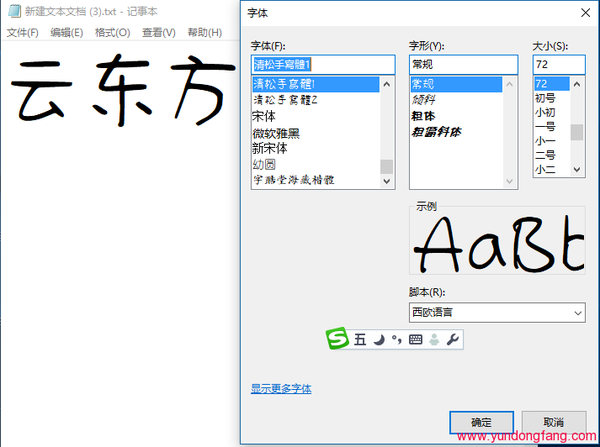Image resolution: width=600 pixels, height=447 pixels.
Task: Click the Sogou S logo icon
Action: [x=337, y=338]
